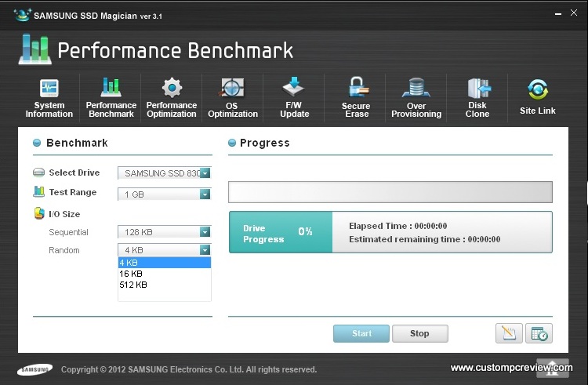The height and width of the screenshot is (385, 588).
Task: Click the Test Range chart icon
Action: tap(38, 191)
